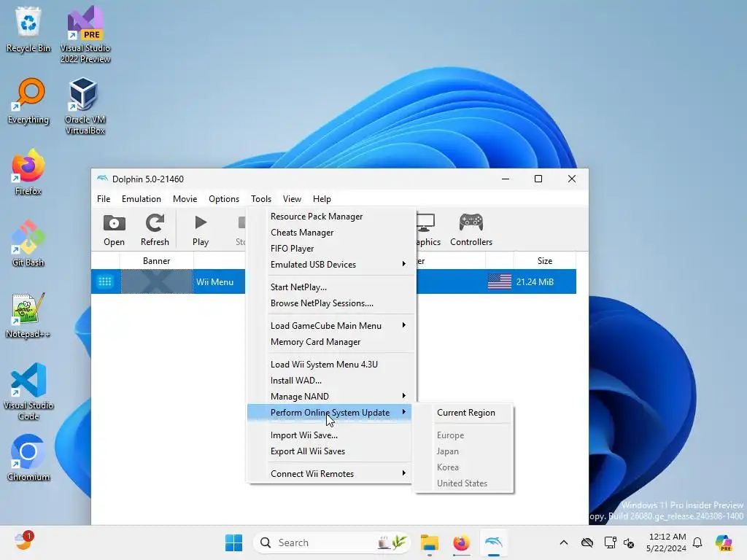Open the taskbar clock and date
The width and height of the screenshot is (747, 560).
point(667,542)
